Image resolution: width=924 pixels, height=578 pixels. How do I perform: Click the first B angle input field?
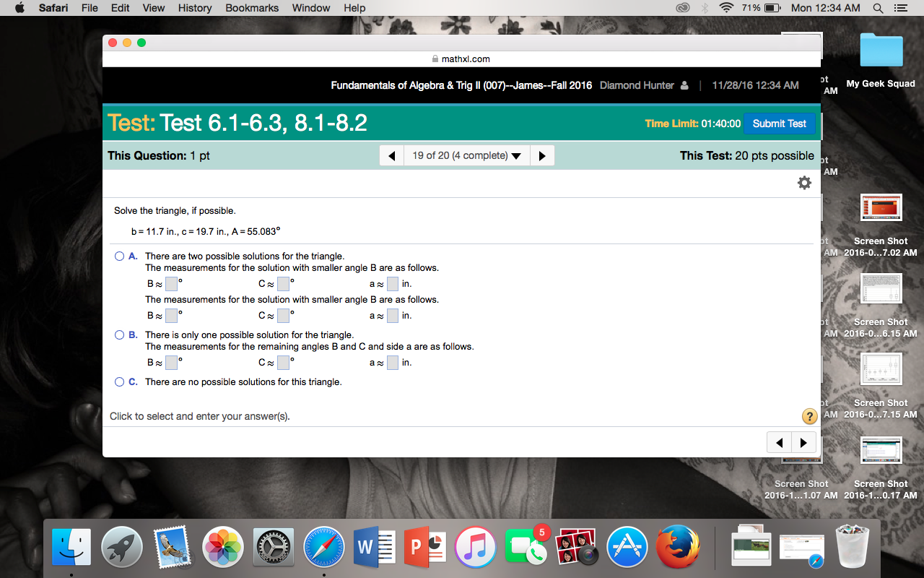coord(171,284)
